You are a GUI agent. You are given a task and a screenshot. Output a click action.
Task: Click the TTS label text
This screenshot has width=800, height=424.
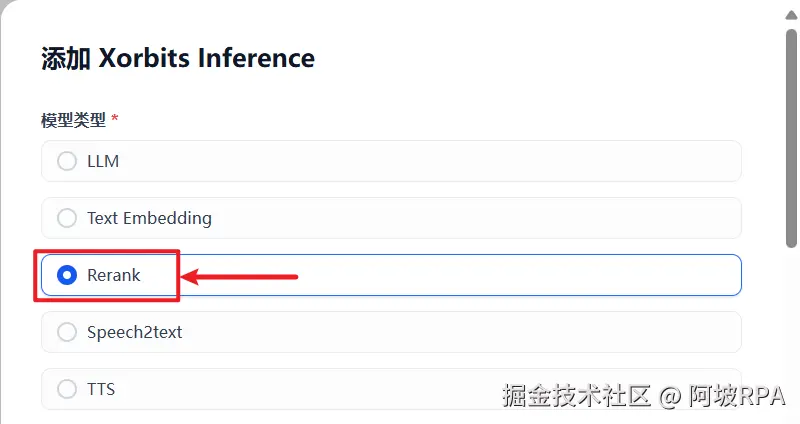[101, 389]
